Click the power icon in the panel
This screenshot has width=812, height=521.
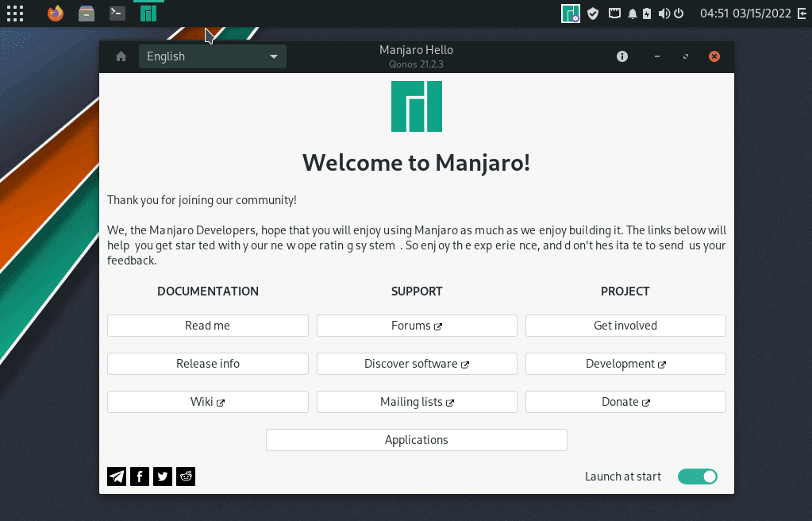[679, 14]
